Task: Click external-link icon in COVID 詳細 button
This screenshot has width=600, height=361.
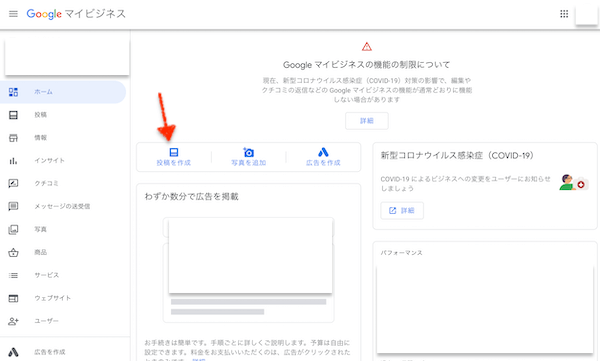Action: (x=393, y=211)
